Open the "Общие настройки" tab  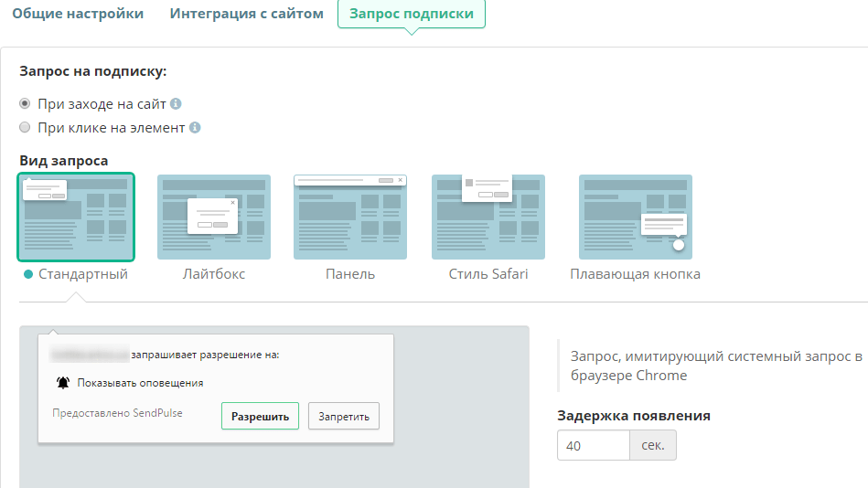pos(78,14)
